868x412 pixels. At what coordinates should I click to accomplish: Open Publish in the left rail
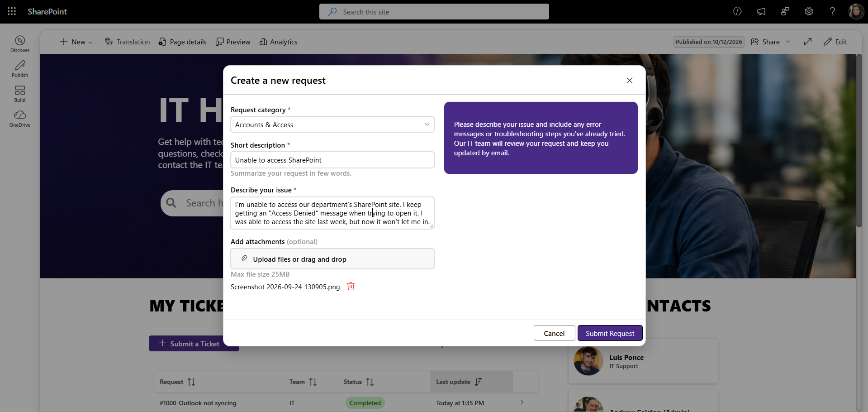(x=20, y=69)
